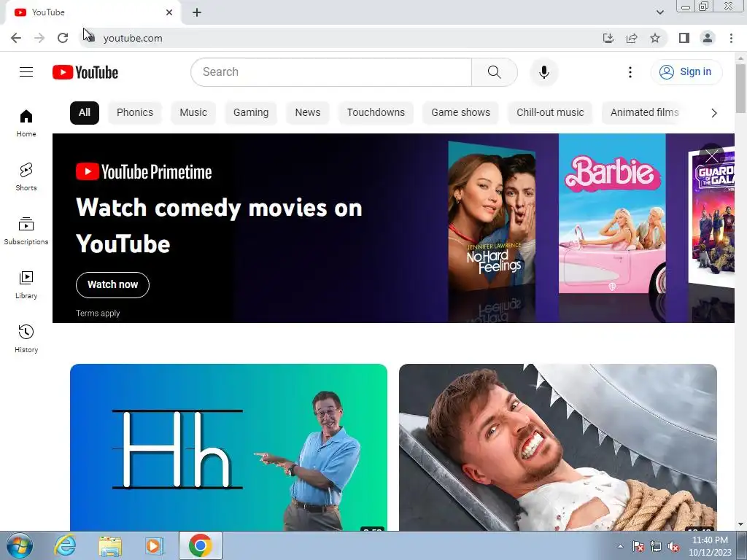Click Barbie movie poster
Screen dimensions: 747x560
click(x=612, y=214)
